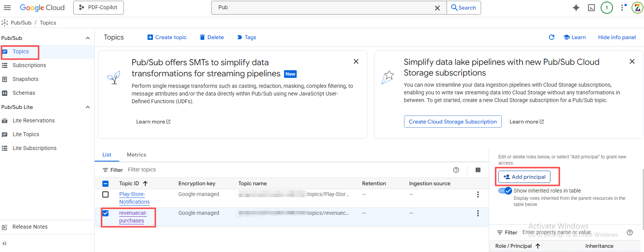Click the Retention column header
This screenshot has width=644, height=252.
(x=374, y=183)
